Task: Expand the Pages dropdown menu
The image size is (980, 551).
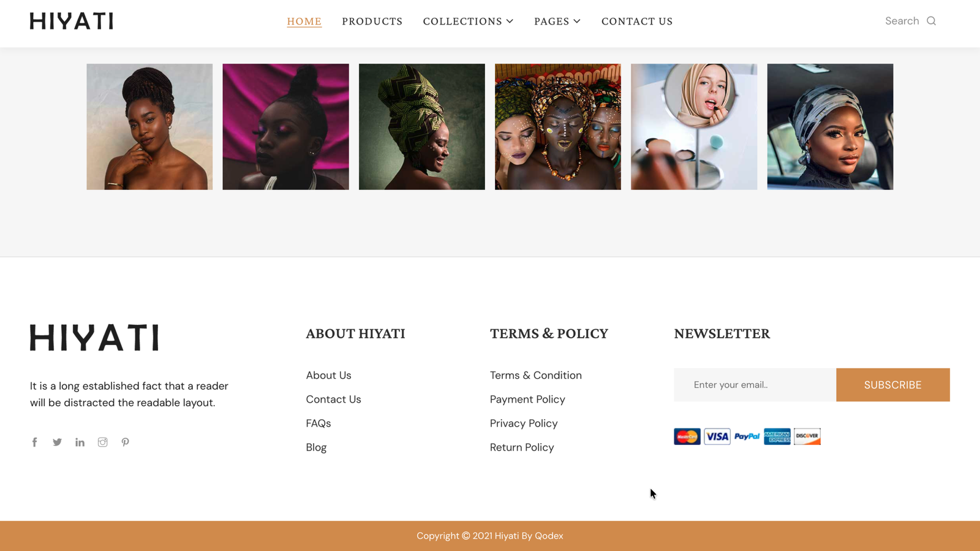Action: (x=557, y=21)
